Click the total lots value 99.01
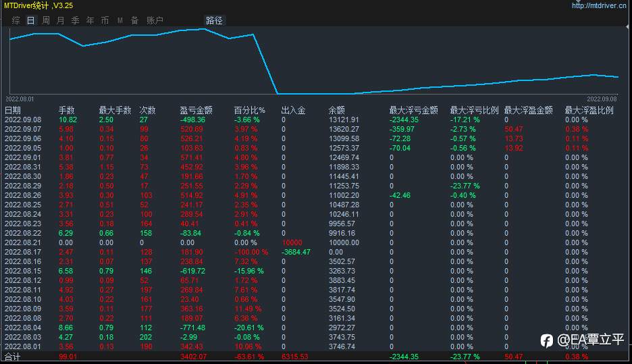The height and width of the screenshot is (364, 632). (x=68, y=357)
